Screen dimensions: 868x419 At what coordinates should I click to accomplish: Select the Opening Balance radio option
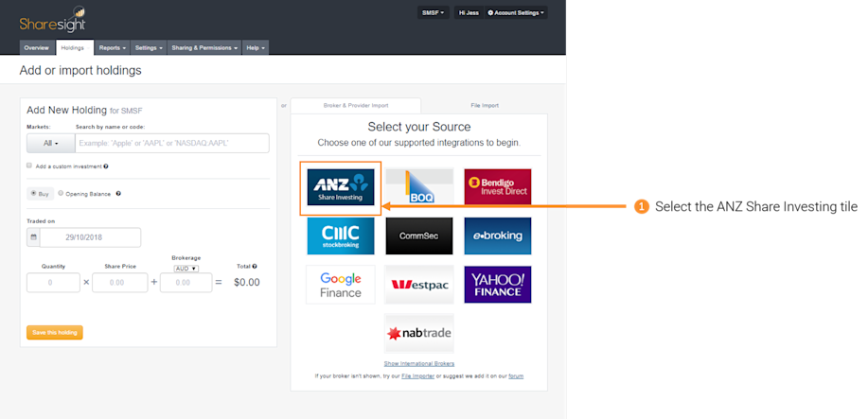[x=61, y=193]
